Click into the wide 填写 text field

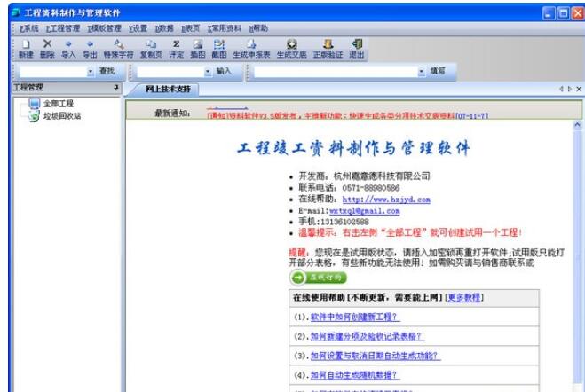(x=336, y=72)
